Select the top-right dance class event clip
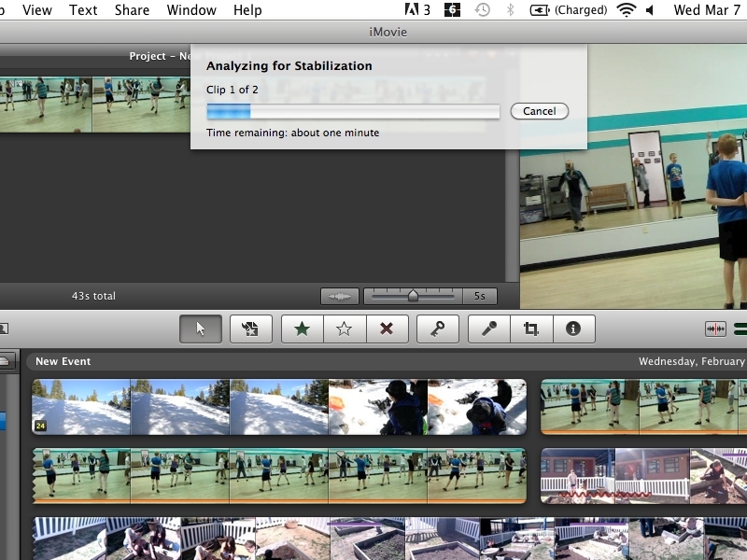 point(643,407)
